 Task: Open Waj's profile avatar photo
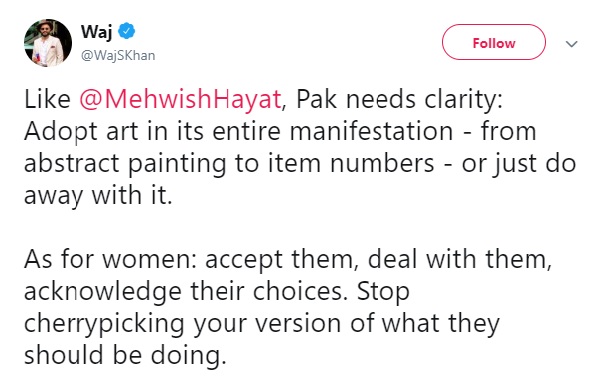48,43
